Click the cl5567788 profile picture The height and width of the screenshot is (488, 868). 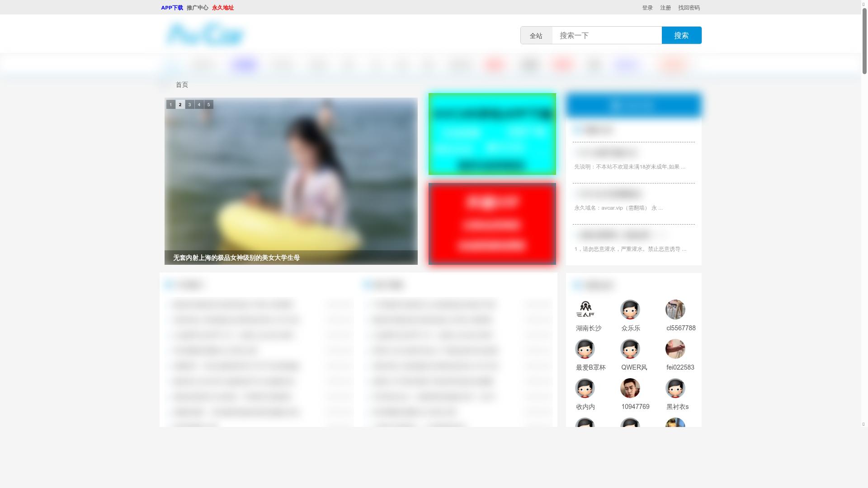(675, 310)
